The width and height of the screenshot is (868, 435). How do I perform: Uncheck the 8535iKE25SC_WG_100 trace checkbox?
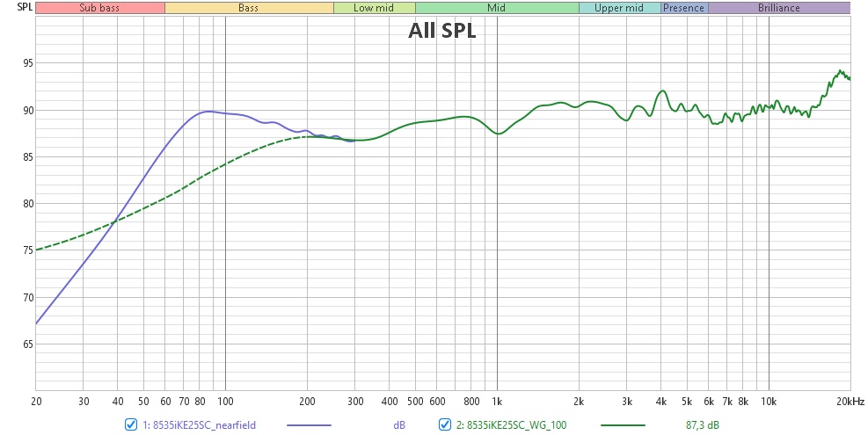click(x=444, y=425)
